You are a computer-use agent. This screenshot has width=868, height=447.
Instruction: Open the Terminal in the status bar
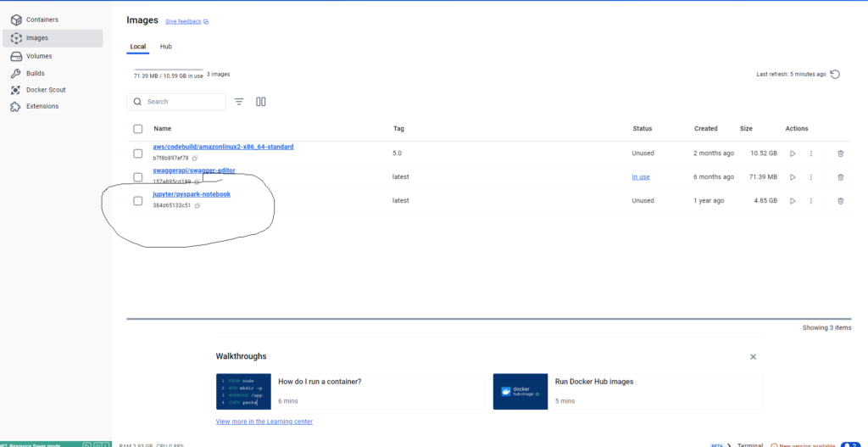(x=750, y=444)
